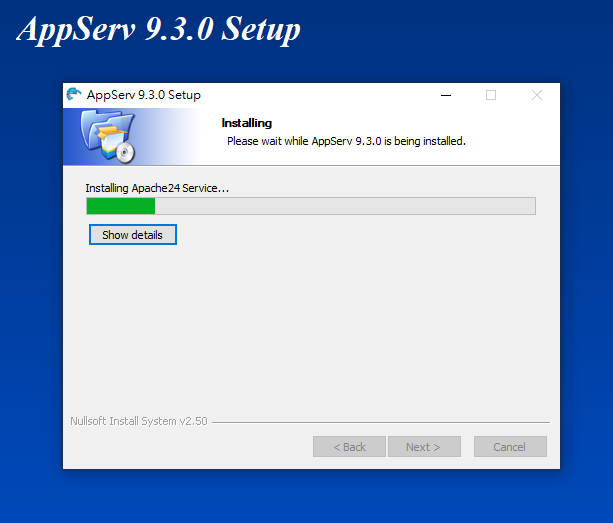Click the large italic AppServ Setup heading
Screen dimensions: 613x523
point(158,29)
